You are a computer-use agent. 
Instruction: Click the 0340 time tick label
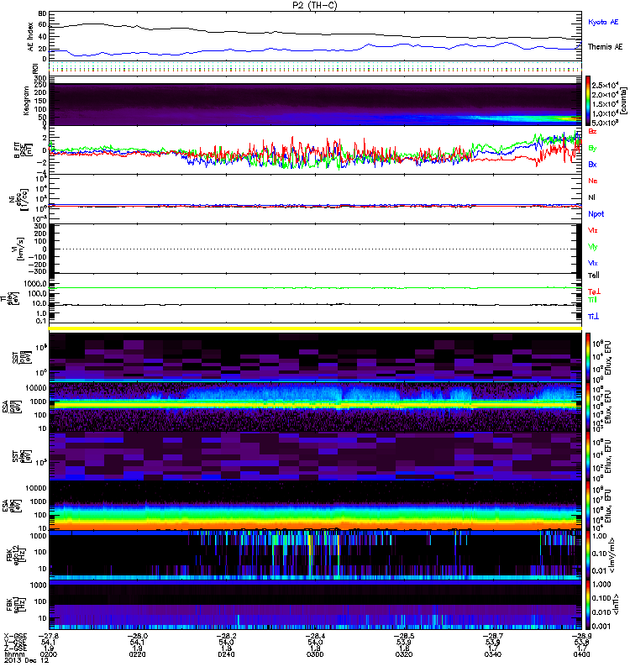(x=492, y=654)
